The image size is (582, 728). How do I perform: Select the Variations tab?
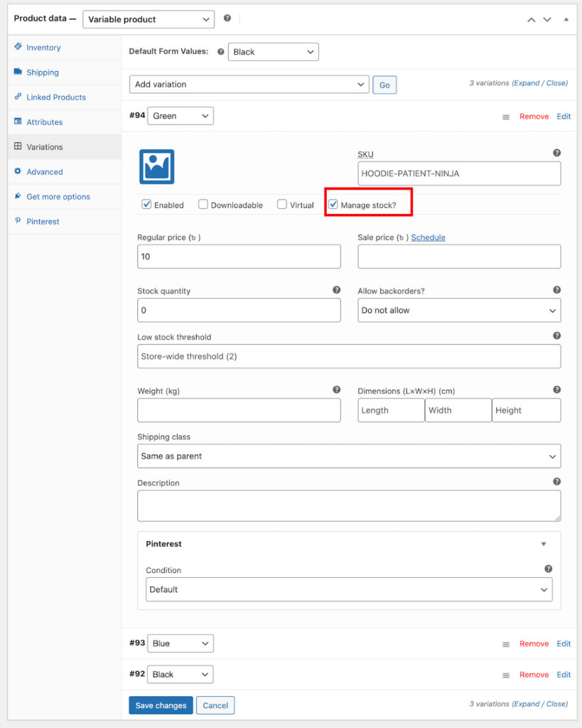(65, 146)
